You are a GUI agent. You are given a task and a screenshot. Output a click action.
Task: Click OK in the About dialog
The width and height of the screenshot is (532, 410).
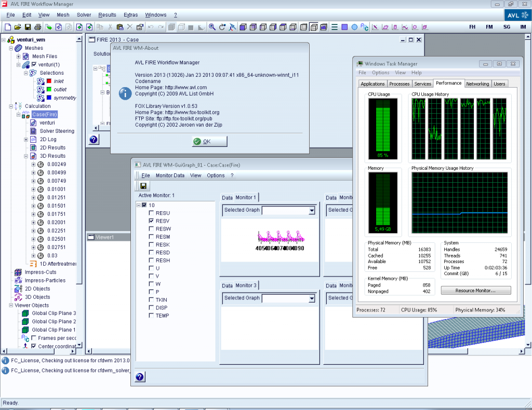[x=210, y=141]
